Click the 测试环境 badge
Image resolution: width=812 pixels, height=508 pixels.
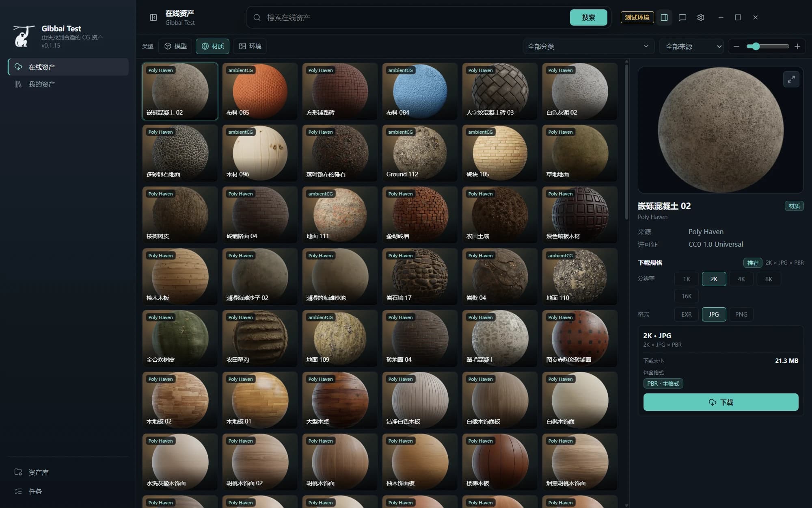(637, 17)
